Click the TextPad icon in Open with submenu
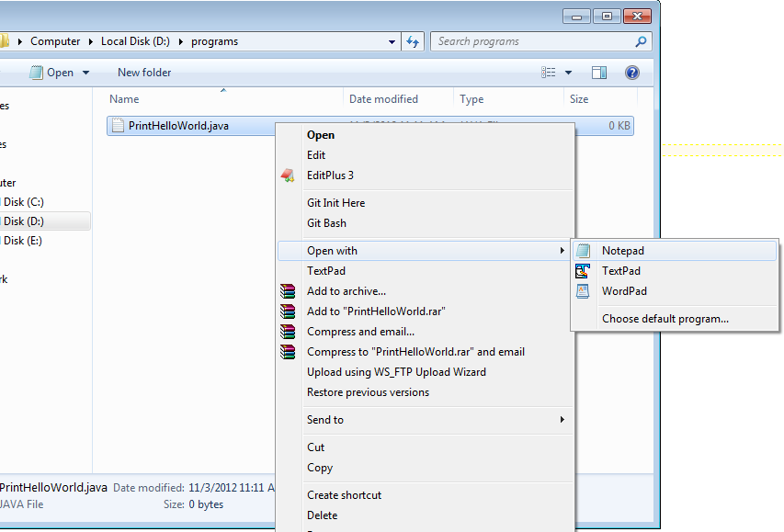The height and width of the screenshot is (532, 784). point(583,271)
